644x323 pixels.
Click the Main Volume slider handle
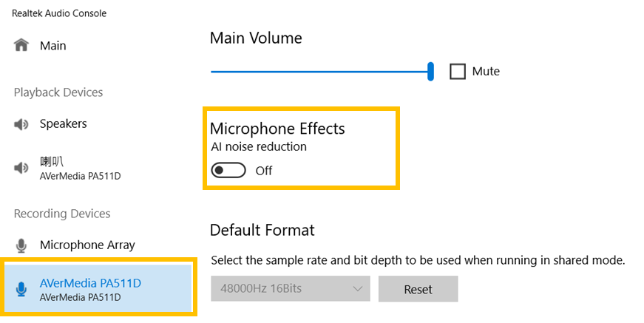(430, 71)
